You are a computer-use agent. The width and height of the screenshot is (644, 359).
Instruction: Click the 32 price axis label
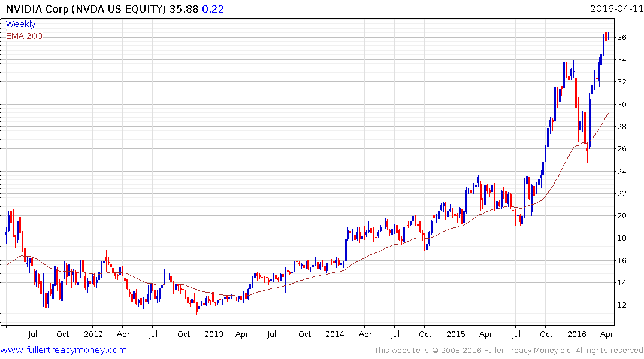pos(622,81)
